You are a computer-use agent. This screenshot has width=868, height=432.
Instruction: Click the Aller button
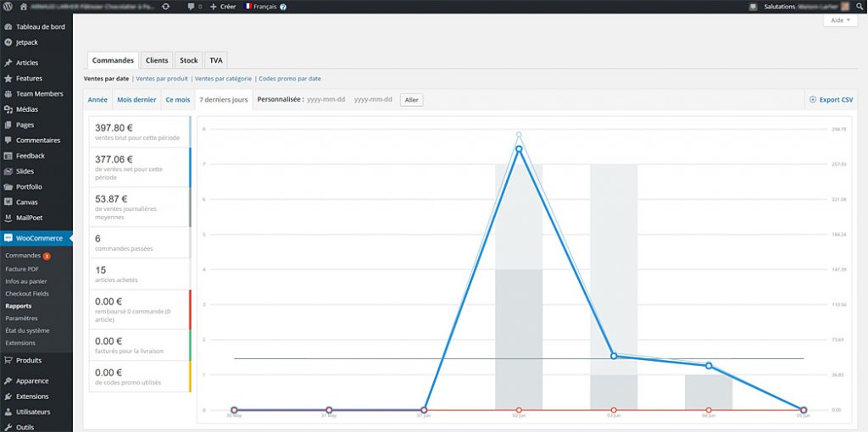411,100
